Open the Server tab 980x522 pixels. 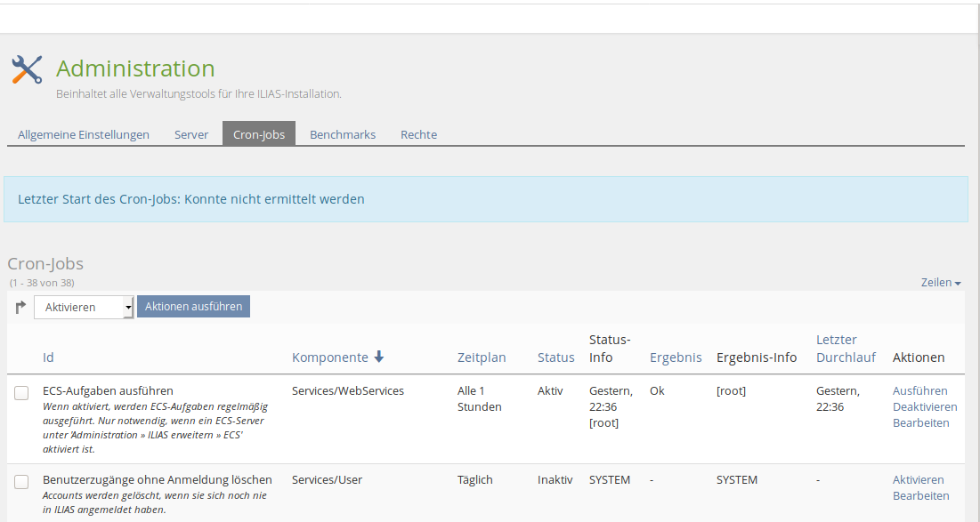click(x=191, y=134)
